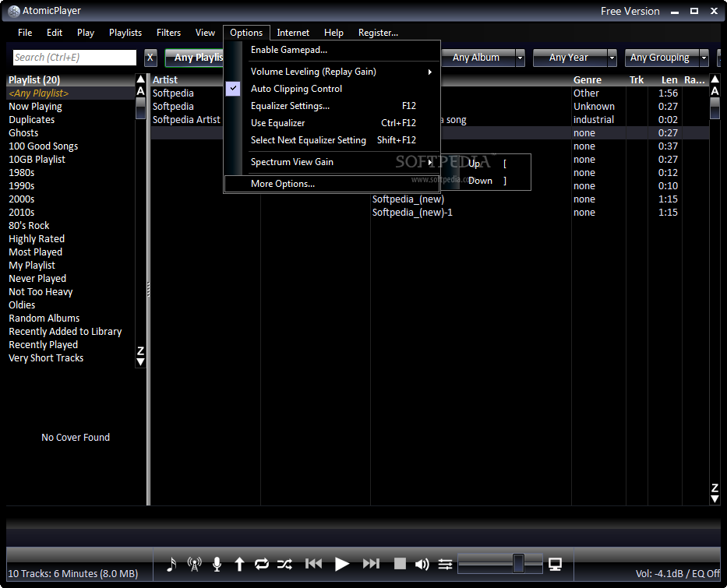This screenshot has height=588, width=727.
Task: Open the Register... menu
Action: [x=379, y=33]
